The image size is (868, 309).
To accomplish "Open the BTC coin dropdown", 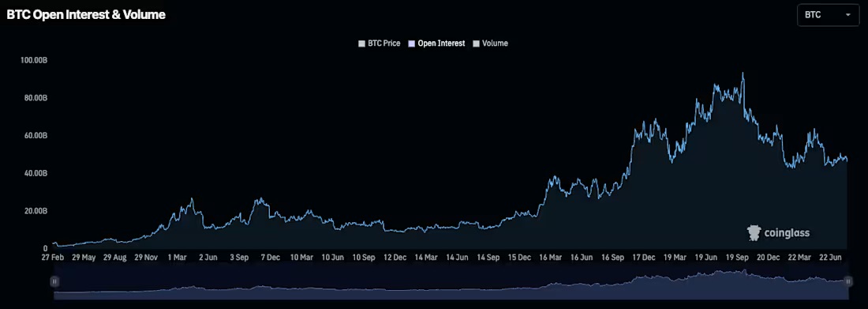I will coord(828,16).
